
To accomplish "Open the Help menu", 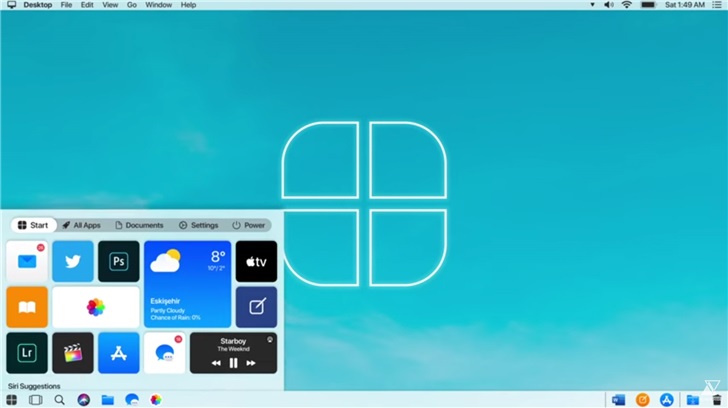I will coord(188,5).
